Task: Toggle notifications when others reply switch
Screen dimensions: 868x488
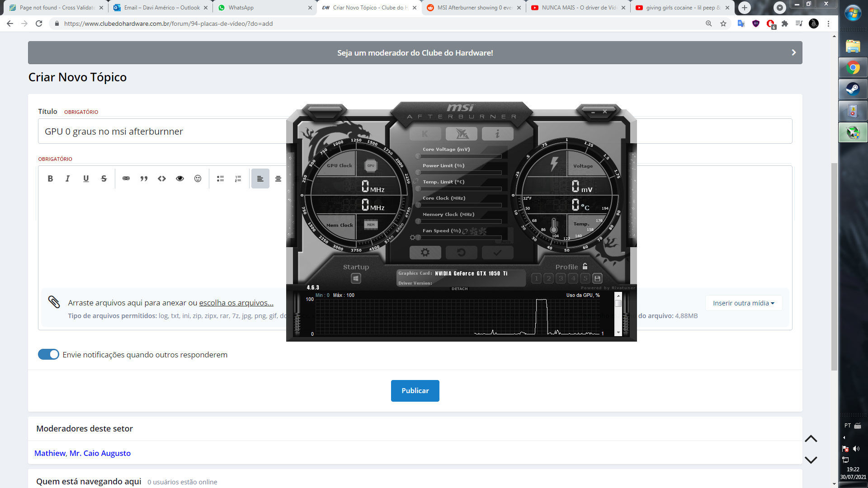Action: point(48,354)
